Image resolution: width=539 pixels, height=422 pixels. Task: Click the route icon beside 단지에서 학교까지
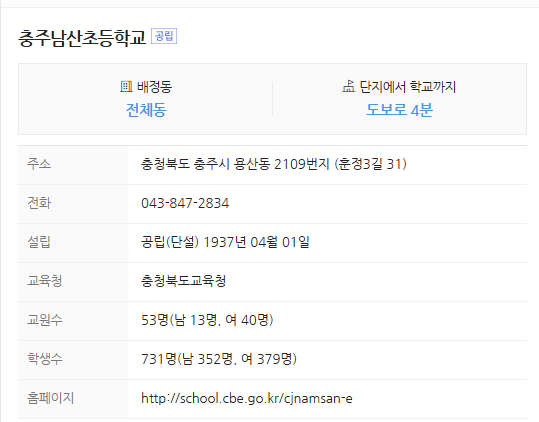click(348, 86)
